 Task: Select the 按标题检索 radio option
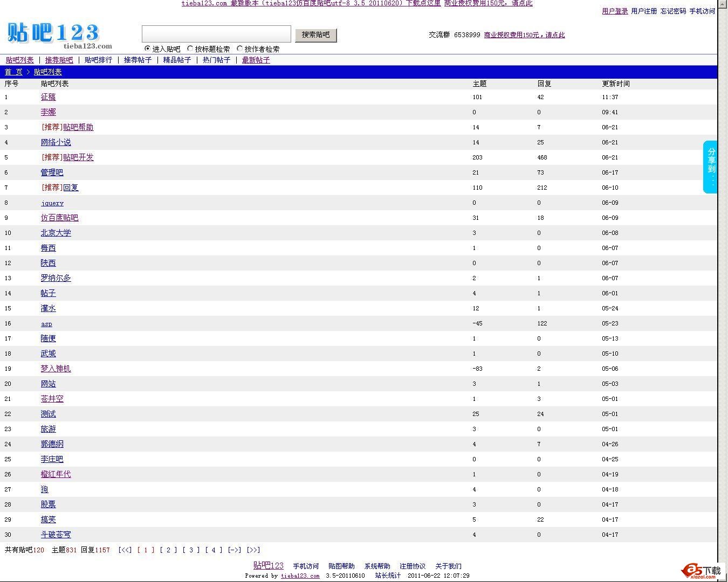(190, 48)
